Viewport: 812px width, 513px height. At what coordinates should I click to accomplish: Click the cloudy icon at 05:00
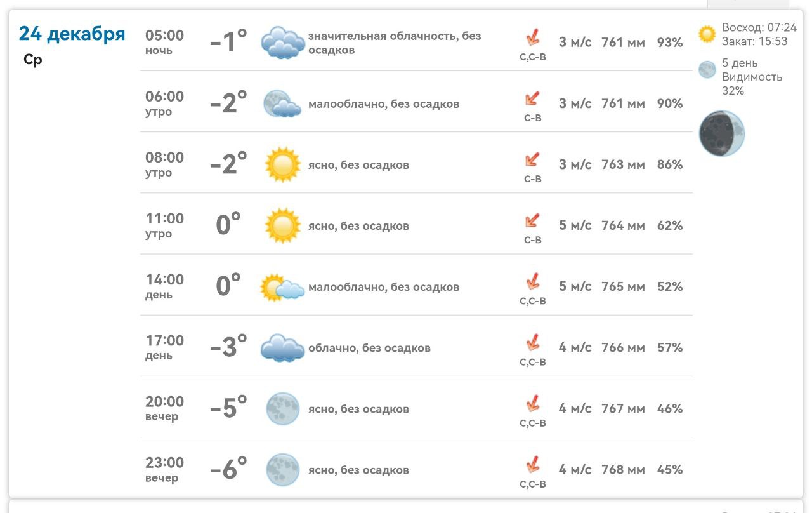pos(283,43)
